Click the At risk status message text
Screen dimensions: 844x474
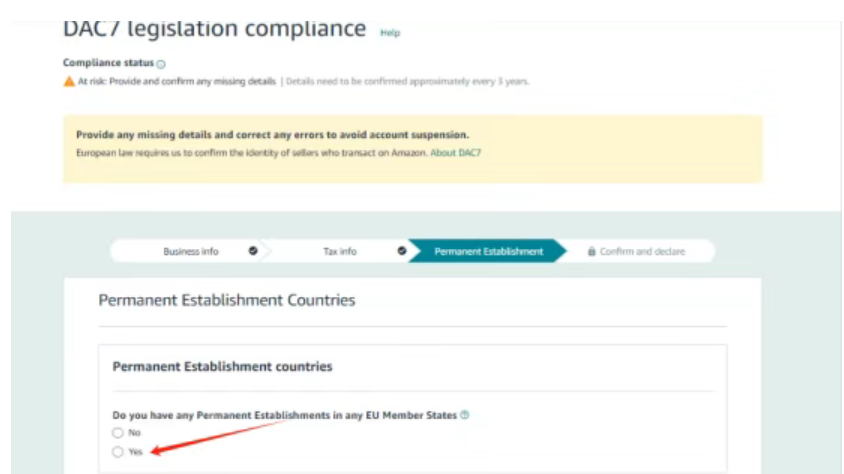(176, 81)
